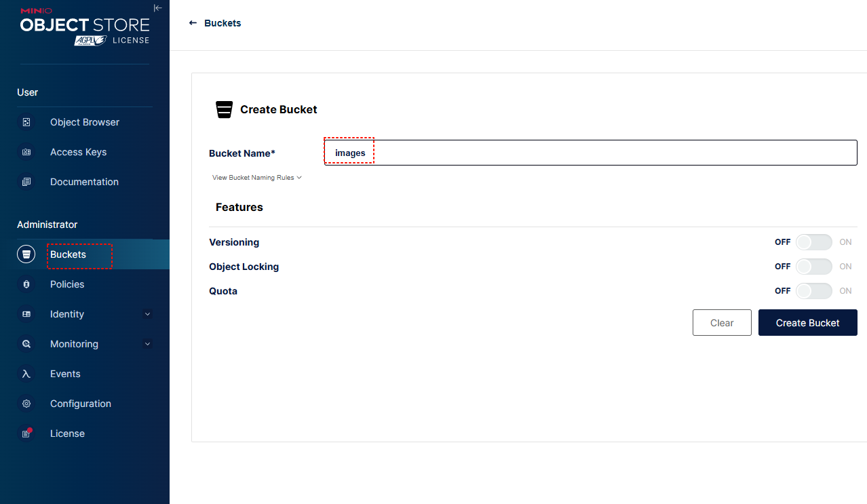
Task: Click the Policies shield icon
Action: click(26, 284)
